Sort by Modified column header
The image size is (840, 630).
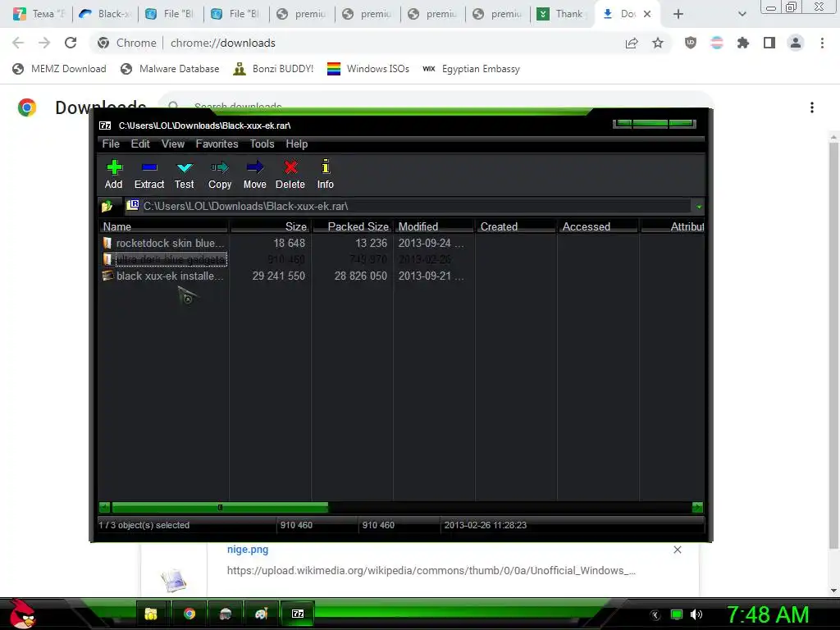[x=435, y=226]
